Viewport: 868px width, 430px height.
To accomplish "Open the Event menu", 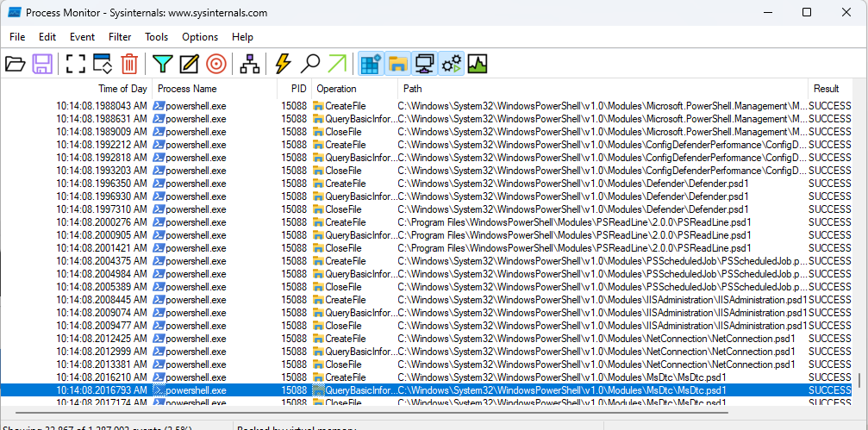I will pyautogui.click(x=82, y=37).
